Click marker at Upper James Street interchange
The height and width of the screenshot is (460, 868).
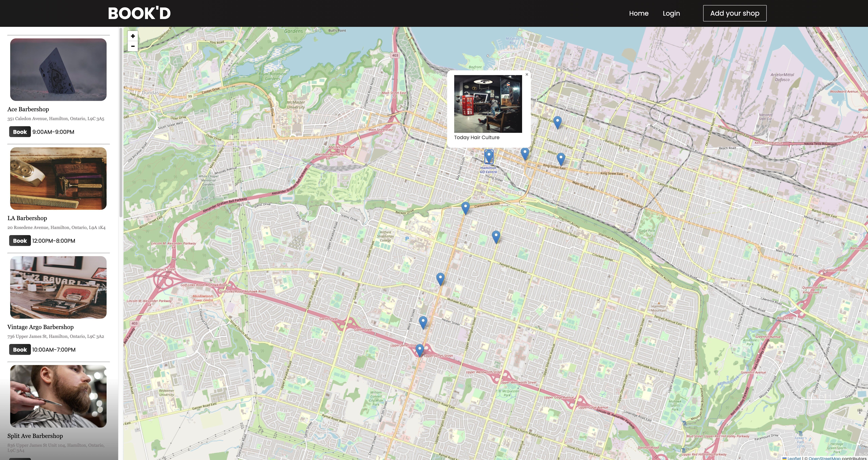(420, 350)
